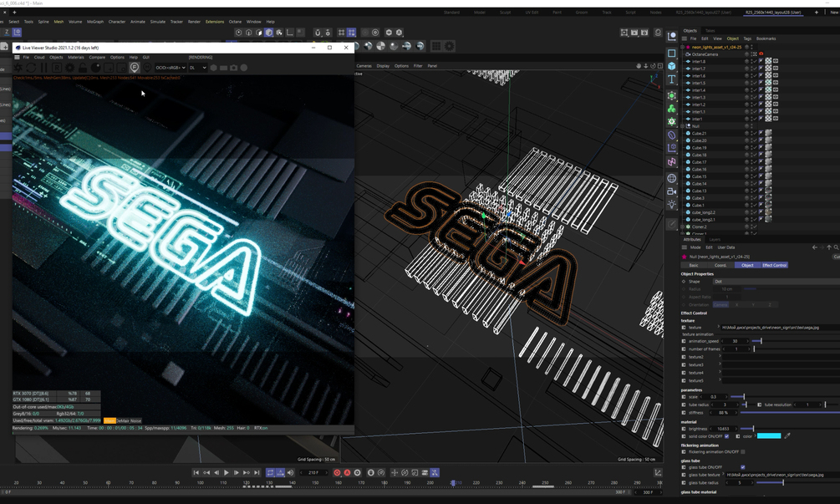Toggle enable checkmark of Cube.13 object

[x=754, y=191]
